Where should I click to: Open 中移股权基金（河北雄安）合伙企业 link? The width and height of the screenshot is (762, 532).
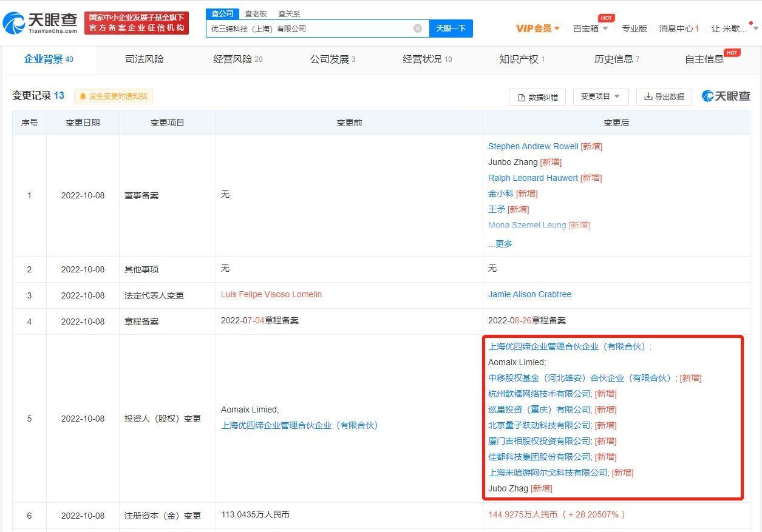580,378
